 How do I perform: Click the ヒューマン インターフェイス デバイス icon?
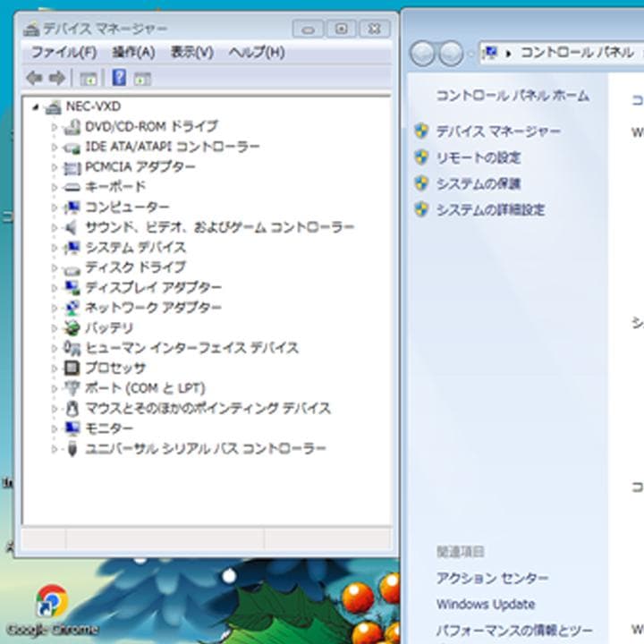[72, 348]
